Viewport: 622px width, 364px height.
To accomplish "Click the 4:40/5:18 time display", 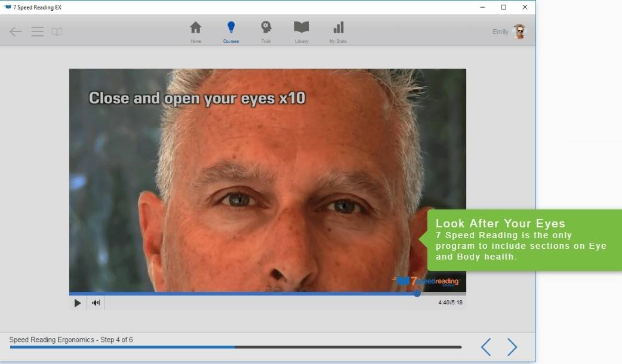I will click(x=450, y=303).
